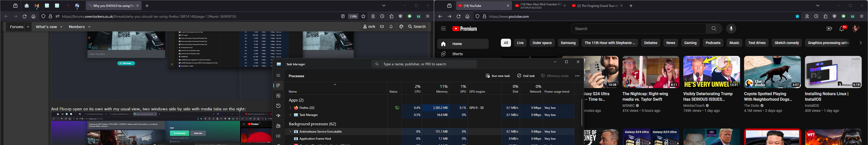Click Run new task

pos(498,76)
